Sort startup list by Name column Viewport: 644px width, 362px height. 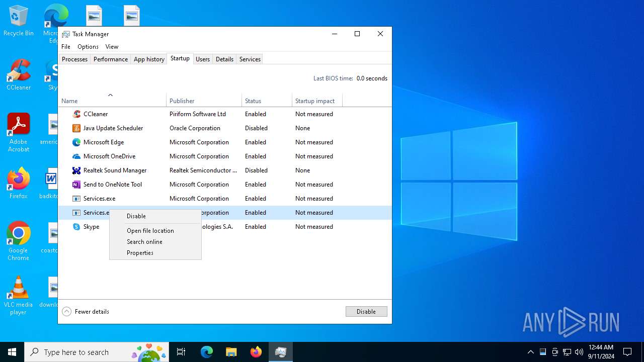112,101
